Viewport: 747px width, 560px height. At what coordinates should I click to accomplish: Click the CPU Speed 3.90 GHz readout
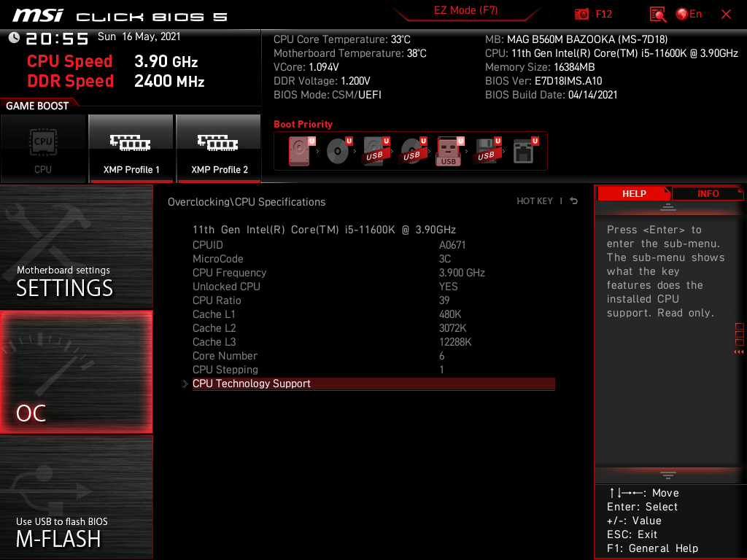112,61
